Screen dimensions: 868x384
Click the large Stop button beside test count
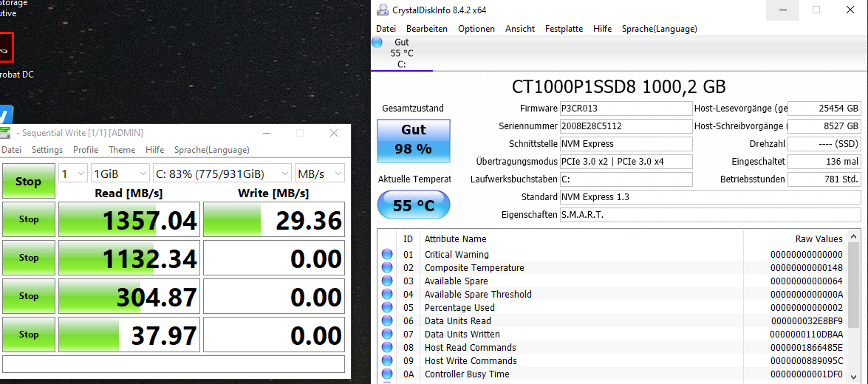(x=28, y=181)
